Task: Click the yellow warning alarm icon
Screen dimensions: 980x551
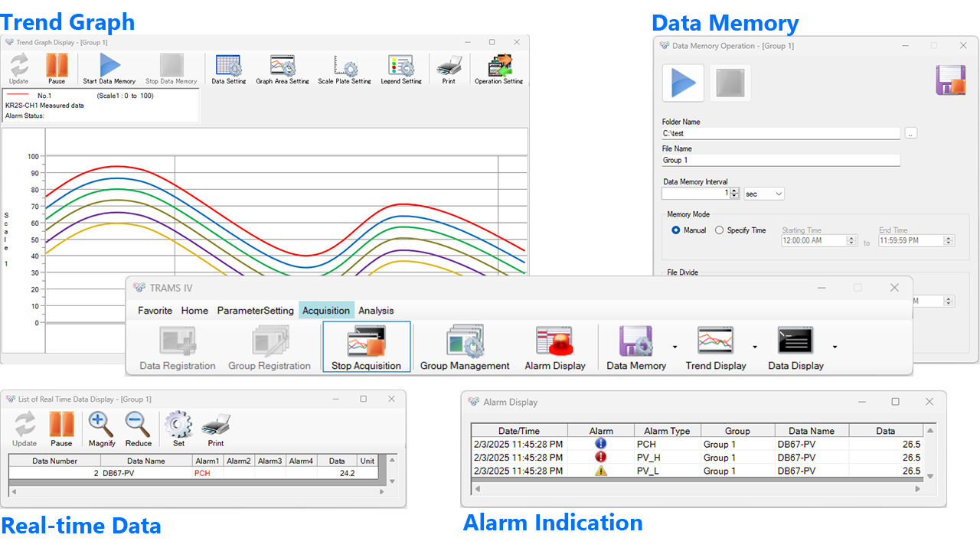Action: (601, 471)
